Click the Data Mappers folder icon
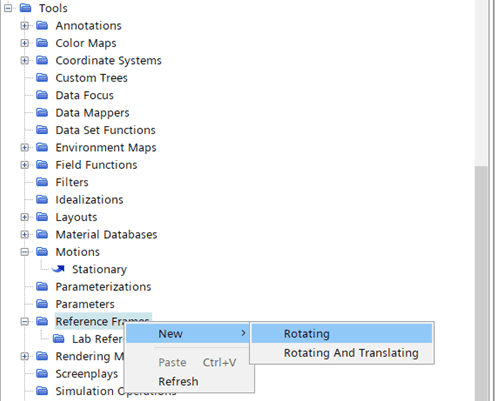 (x=42, y=112)
